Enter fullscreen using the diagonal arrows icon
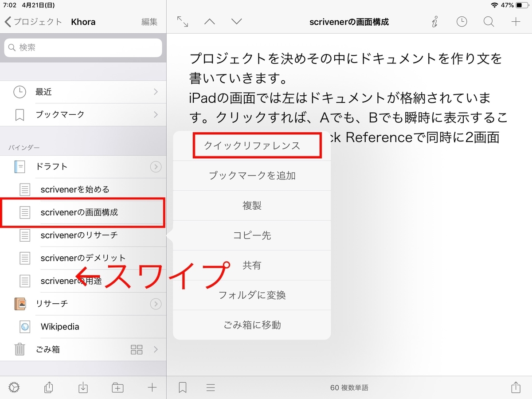Screen dimensions: 532x399 click(x=183, y=21)
